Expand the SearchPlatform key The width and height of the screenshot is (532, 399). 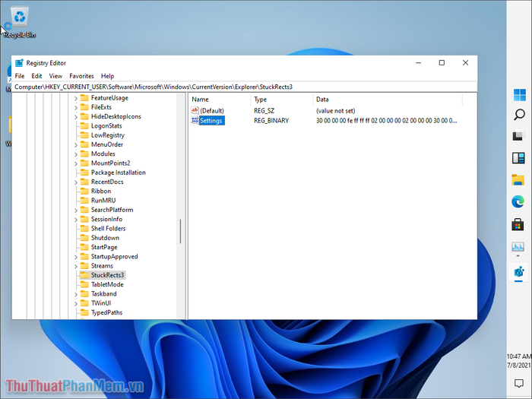click(76, 211)
